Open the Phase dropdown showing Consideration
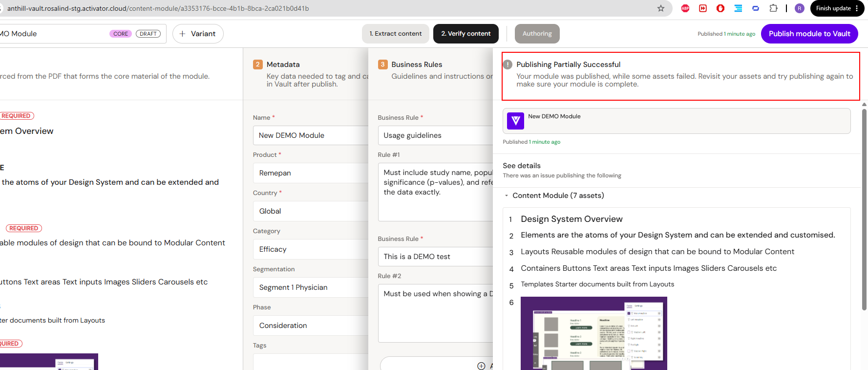868x370 pixels. (311, 326)
